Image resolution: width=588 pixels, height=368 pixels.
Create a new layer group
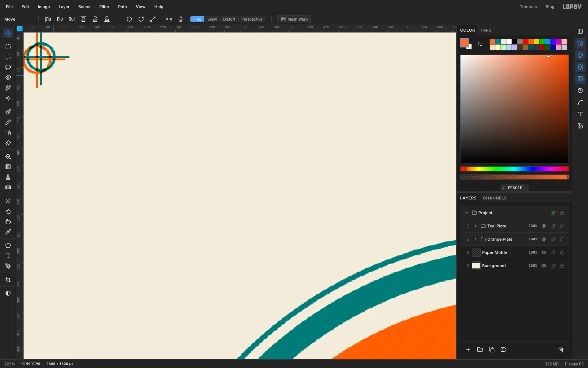tap(480, 350)
